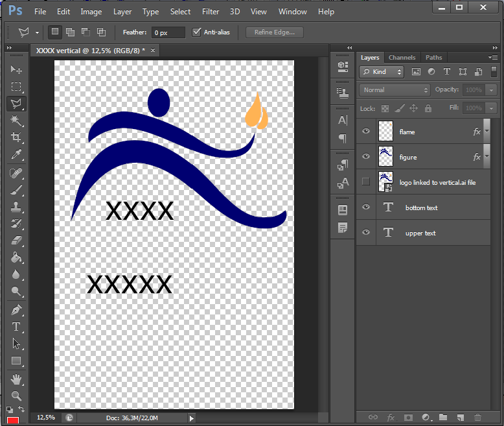Select the upper text layer
Image resolution: width=504 pixels, height=426 pixels.
tap(421, 233)
